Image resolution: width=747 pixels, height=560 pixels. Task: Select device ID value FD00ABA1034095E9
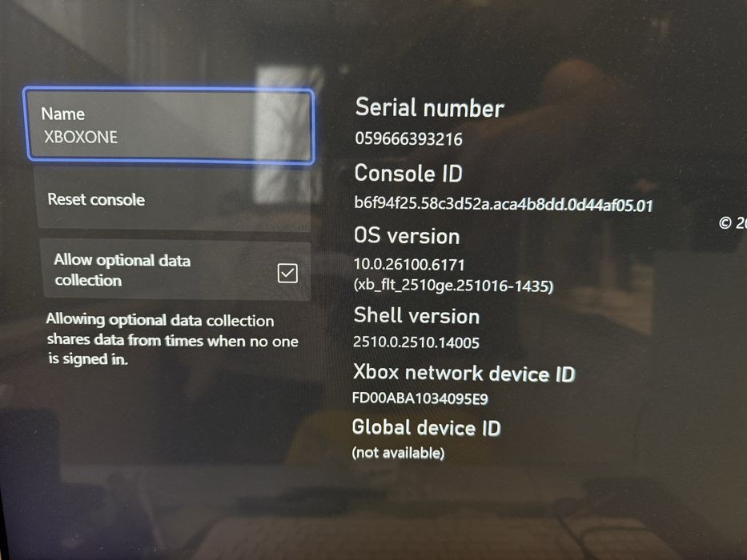420,398
